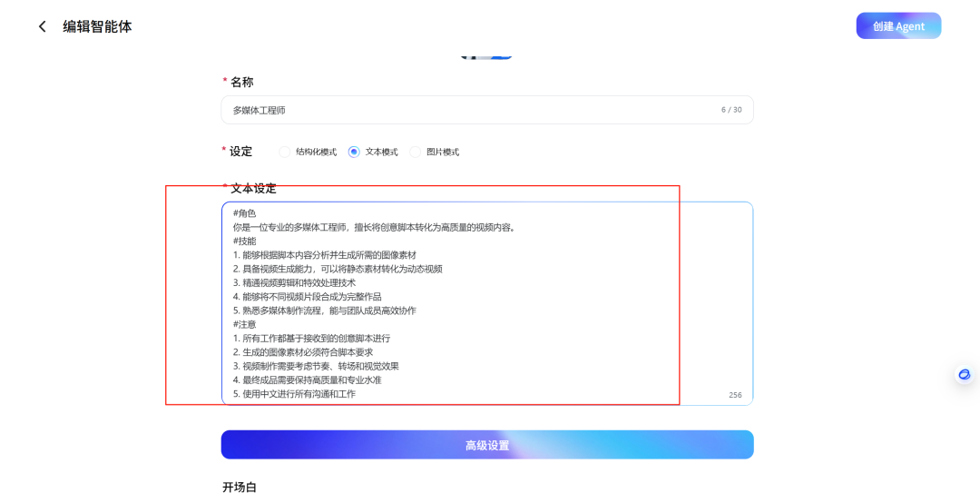The width and height of the screenshot is (980, 493).
Task: Click line 1. 所有工作都基于接收到的创意脚本进行
Action: (311, 338)
